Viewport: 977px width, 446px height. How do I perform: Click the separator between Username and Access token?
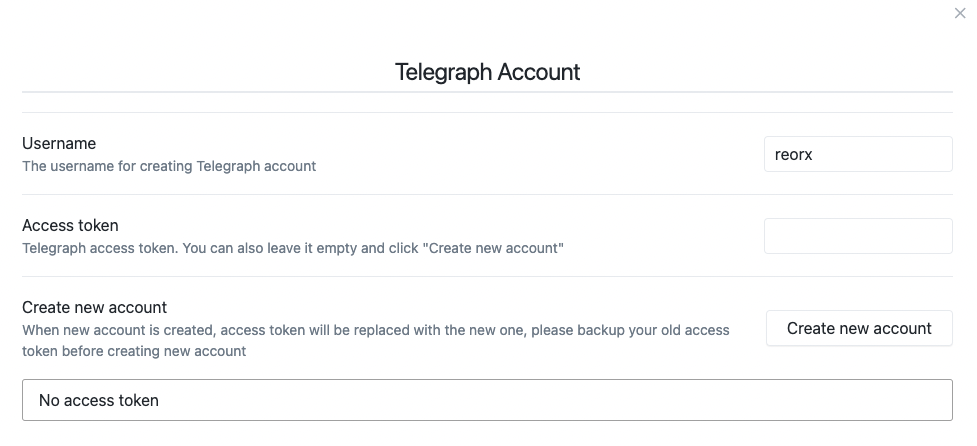[x=487, y=195]
